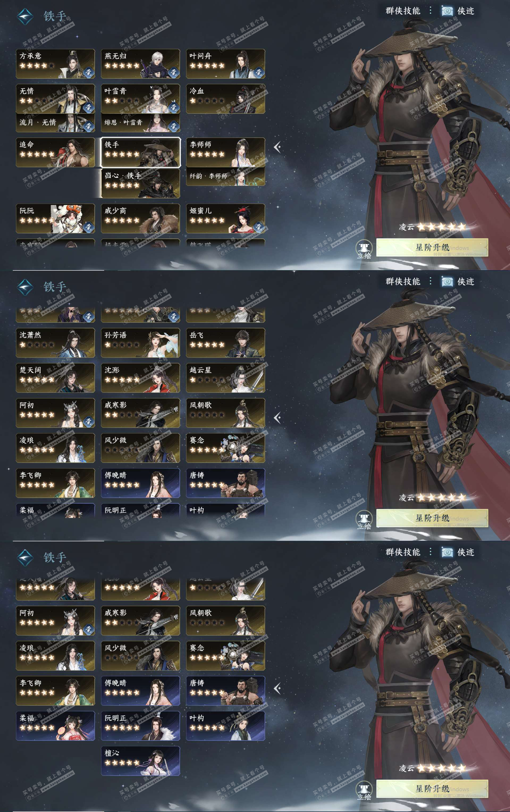Open 叶问舟's 觉 awakening badge
The image size is (510, 812).
click(x=259, y=72)
